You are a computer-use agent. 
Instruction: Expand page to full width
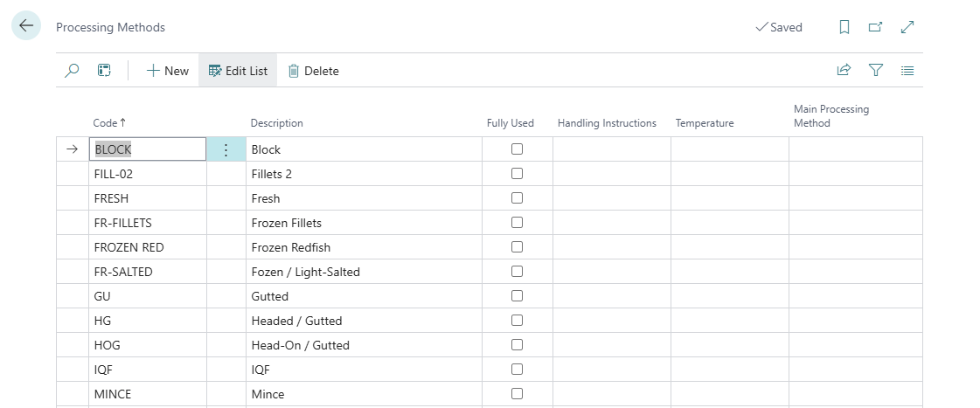907,27
